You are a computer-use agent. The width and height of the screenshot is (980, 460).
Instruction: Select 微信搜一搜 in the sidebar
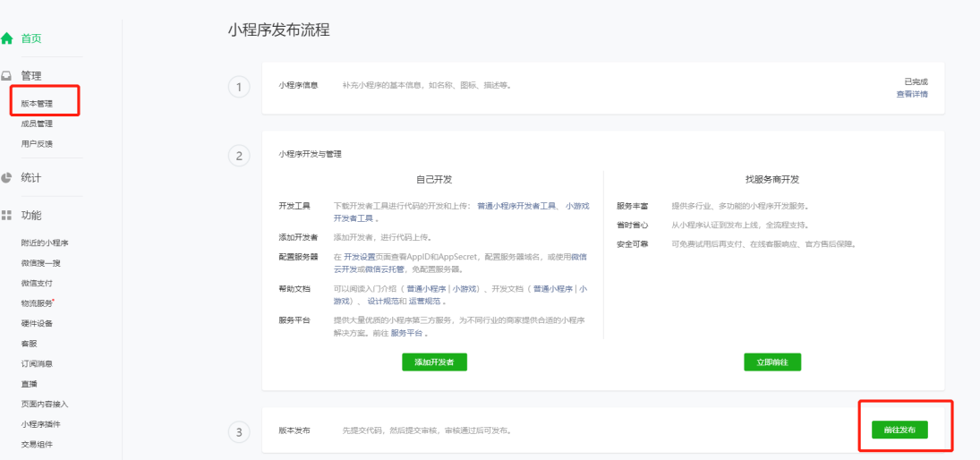(x=40, y=262)
